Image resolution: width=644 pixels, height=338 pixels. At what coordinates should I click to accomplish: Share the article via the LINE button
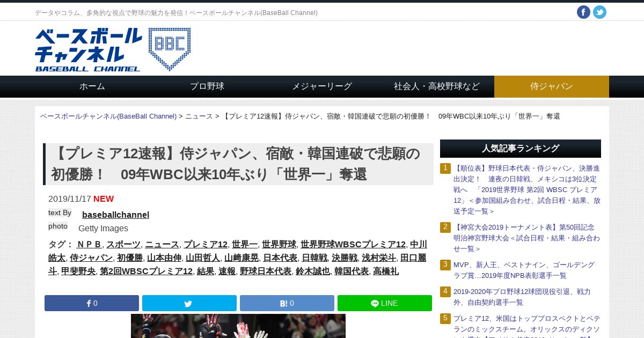pos(385,303)
